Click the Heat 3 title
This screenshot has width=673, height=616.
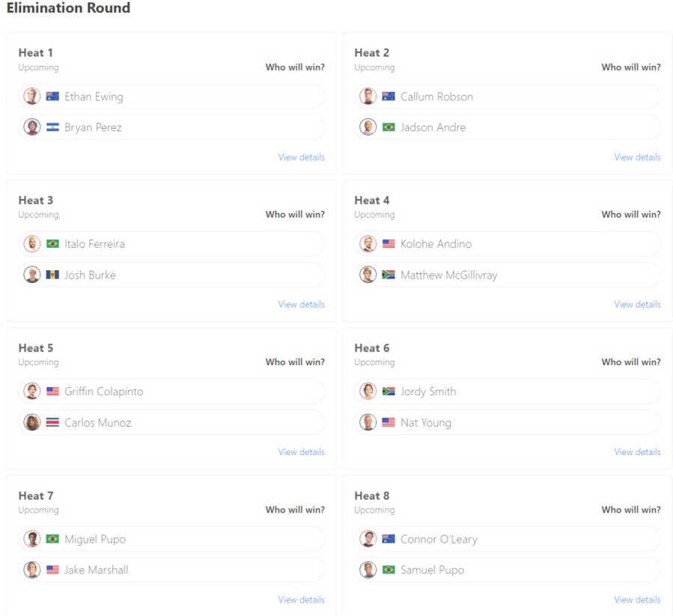pyautogui.click(x=36, y=200)
